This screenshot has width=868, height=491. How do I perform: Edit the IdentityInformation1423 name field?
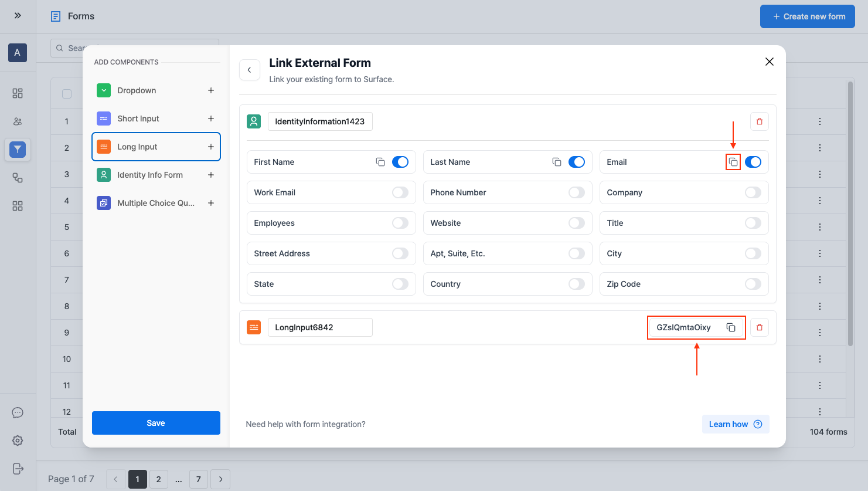pyautogui.click(x=320, y=121)
